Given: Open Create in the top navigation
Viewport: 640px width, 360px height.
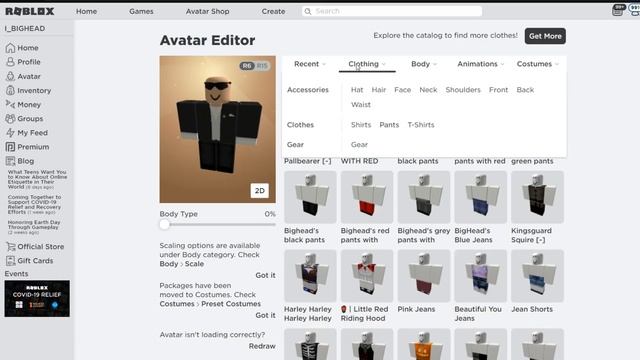Looking at the screenshot, I should point(273,11).
